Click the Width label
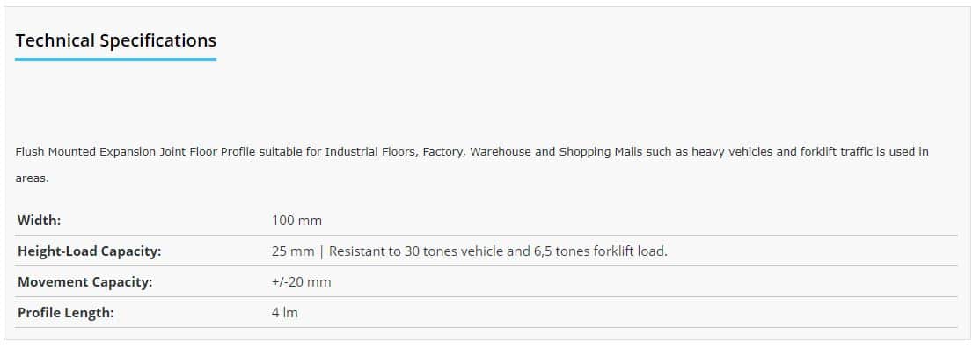 (x=40, y=221)
